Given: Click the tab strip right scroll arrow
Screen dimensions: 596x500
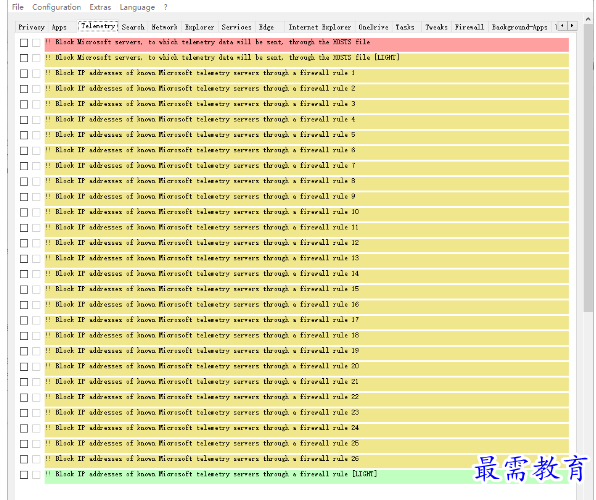Looking at the screenshot, I should [x=572, y=26].
